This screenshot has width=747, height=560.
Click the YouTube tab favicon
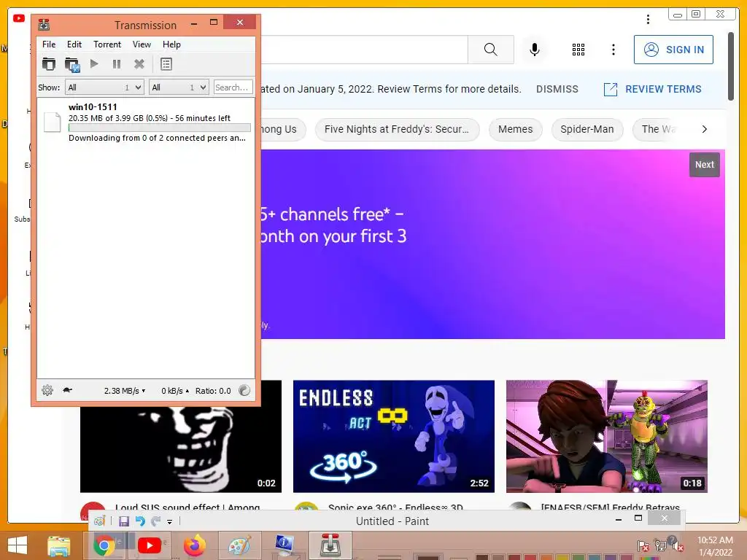click(19, 18)
